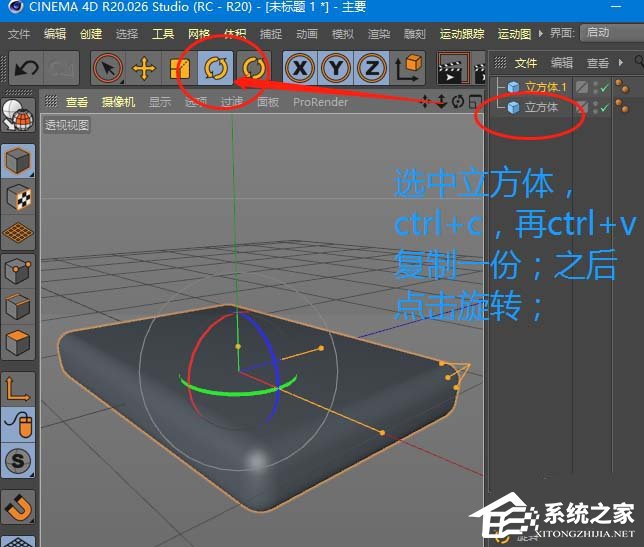644x547 pixels.
Task: Click the 透视视图 viewport label
Action: (x=67, y=125)
